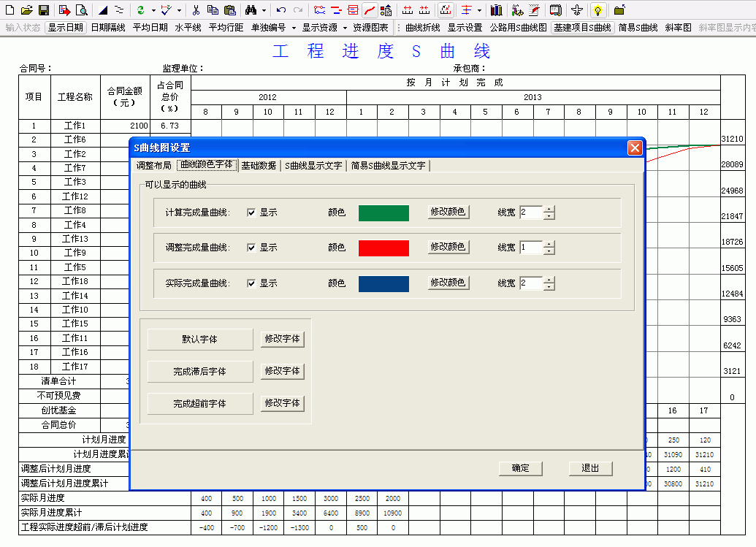The image size is (756, 547).
Task: Click the red color swatch
Action: coord(383,248)
